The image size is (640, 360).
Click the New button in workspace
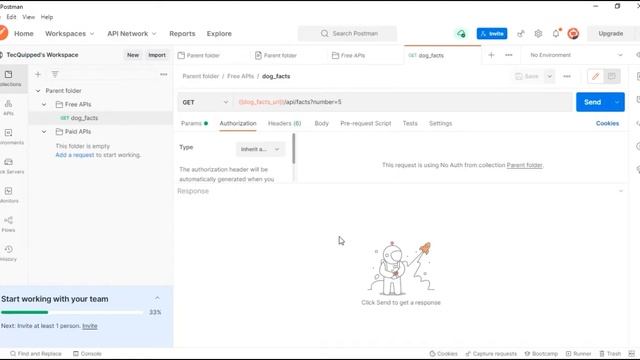coord(133,55)
